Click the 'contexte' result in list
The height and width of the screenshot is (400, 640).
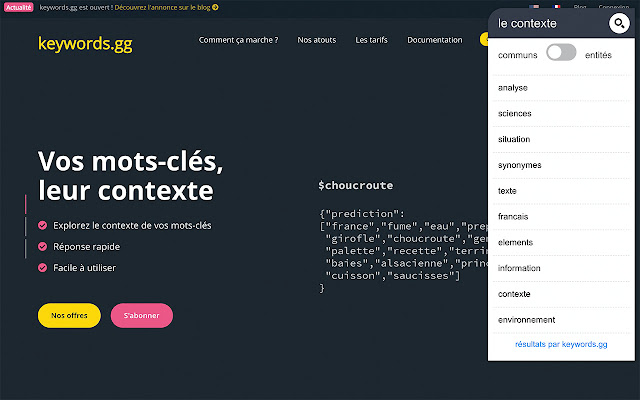coord(561,294)
